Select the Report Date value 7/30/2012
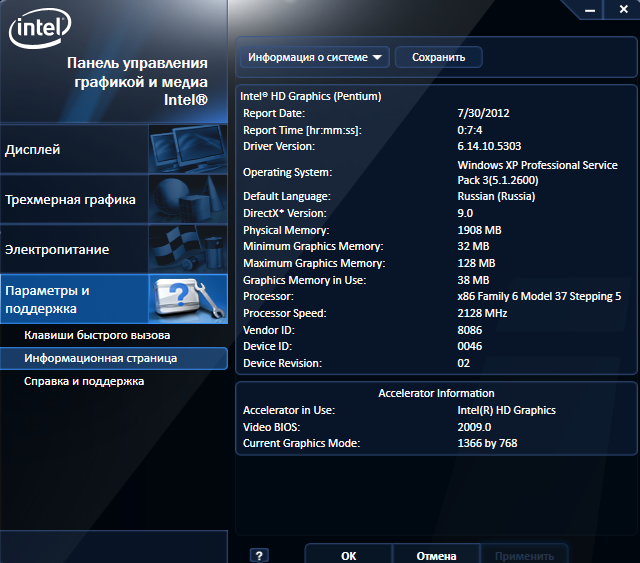 coord(483,113)
